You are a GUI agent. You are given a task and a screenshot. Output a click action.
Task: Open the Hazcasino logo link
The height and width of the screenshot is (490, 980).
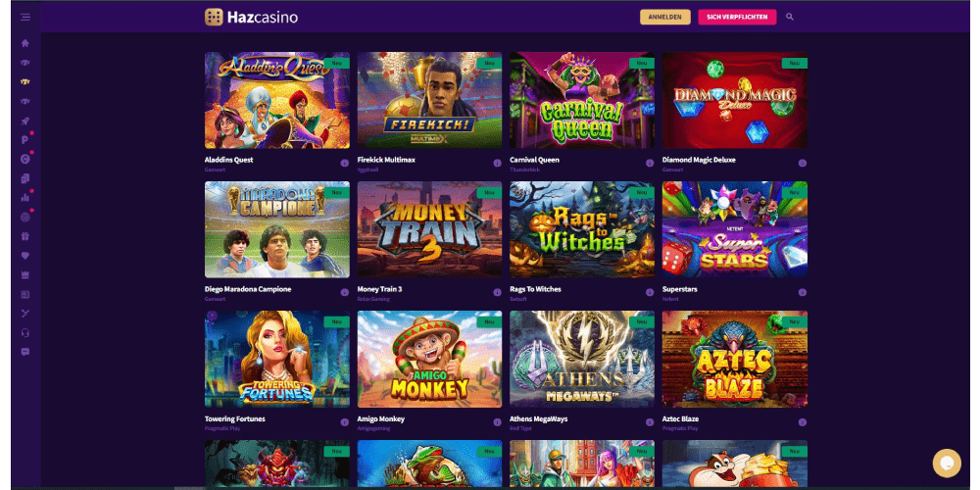tap(251, 17)
